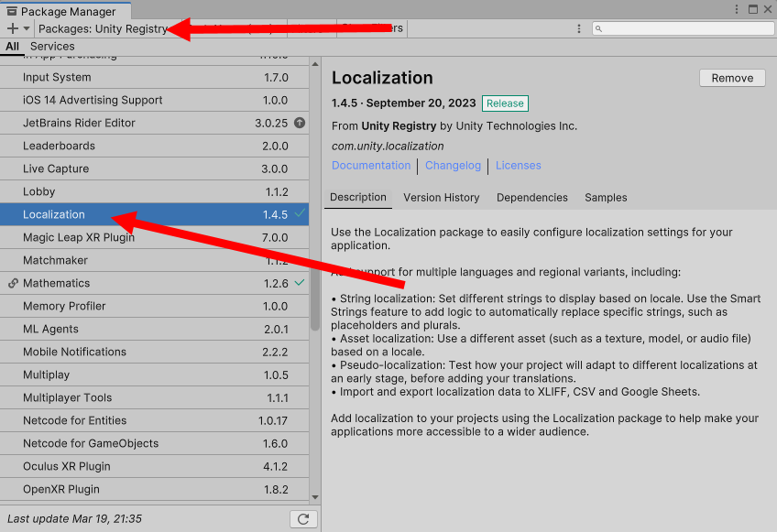The image size is (777, 532).
Task: Switch to the Services tab
Action: [x=52, y=47]
